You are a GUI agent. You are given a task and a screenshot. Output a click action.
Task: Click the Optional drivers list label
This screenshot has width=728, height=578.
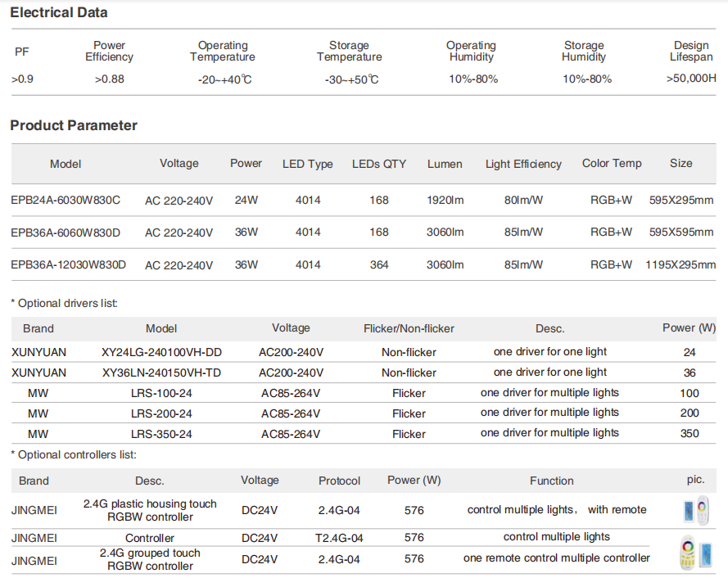point(65,304)
